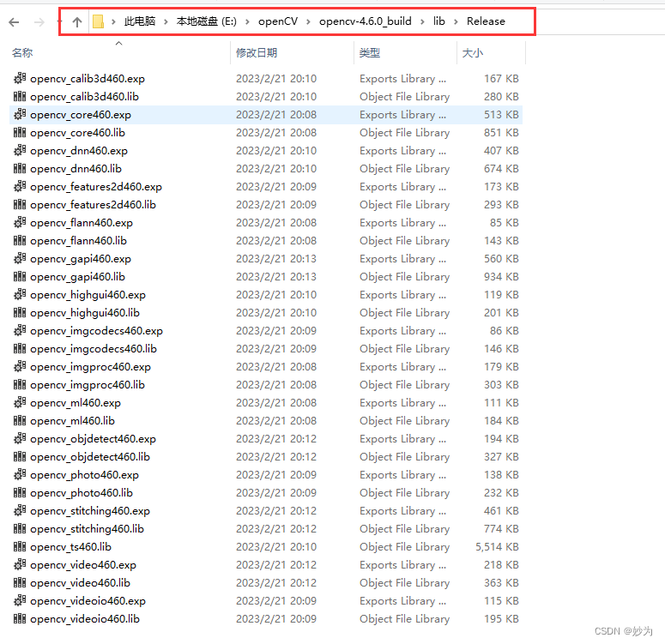Screen dimensions: 665x644
Task: Select file opencv_stitching460.exp
Action: (90, 511)
